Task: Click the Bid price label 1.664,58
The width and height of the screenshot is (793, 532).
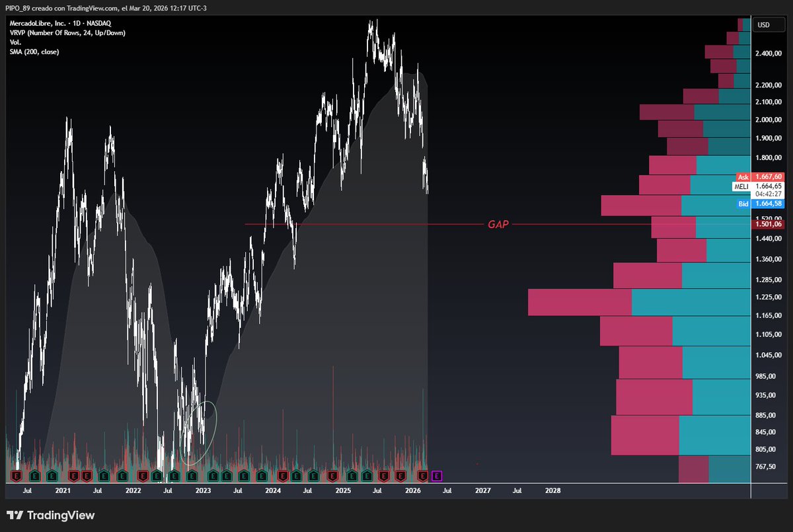Action: 769,204
